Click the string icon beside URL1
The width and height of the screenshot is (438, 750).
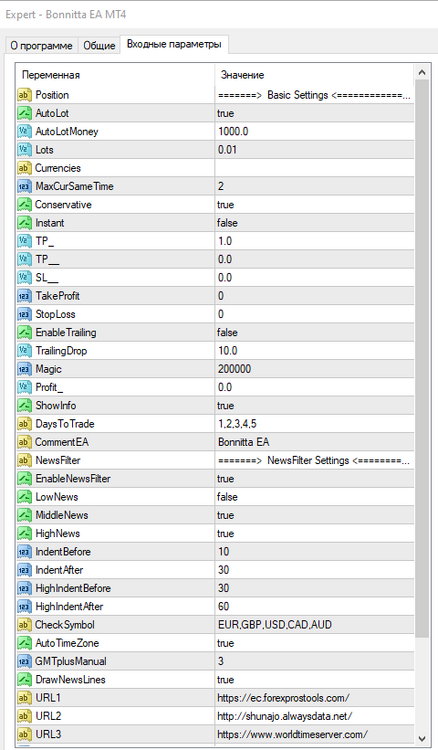point(24,697)
